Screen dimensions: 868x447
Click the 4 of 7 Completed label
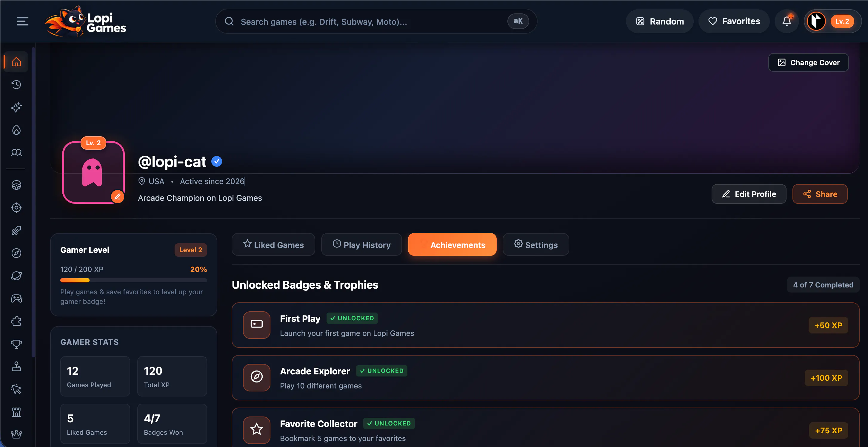pos(823,285)
